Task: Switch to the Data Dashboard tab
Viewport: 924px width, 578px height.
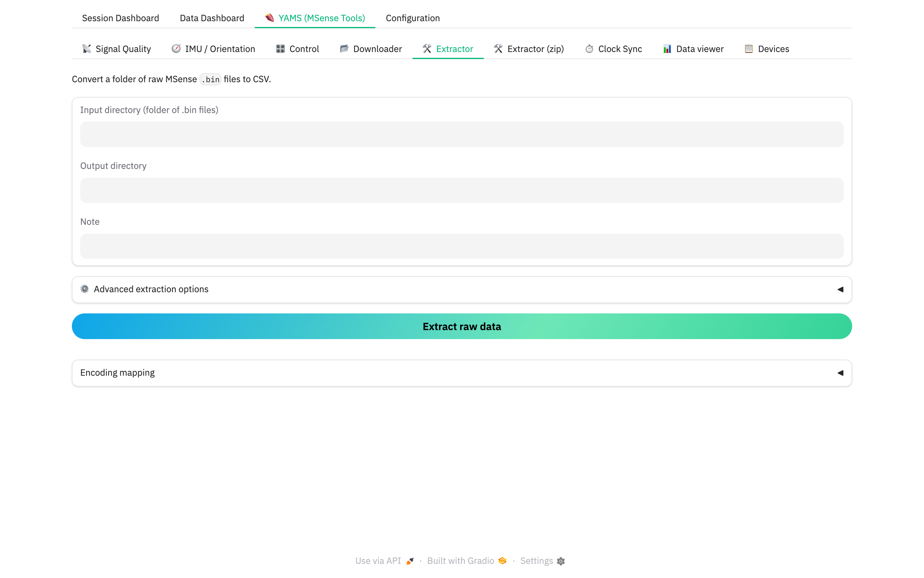Action: pos(212,18)
